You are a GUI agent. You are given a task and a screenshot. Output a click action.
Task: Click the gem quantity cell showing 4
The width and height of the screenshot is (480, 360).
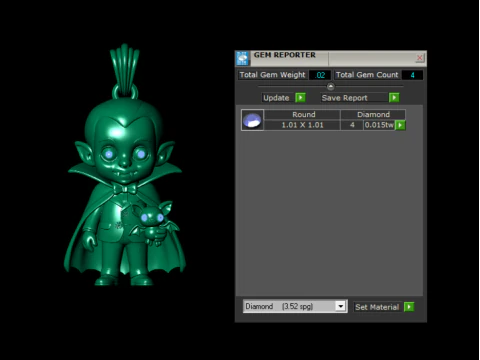click(x=352, y=125)
